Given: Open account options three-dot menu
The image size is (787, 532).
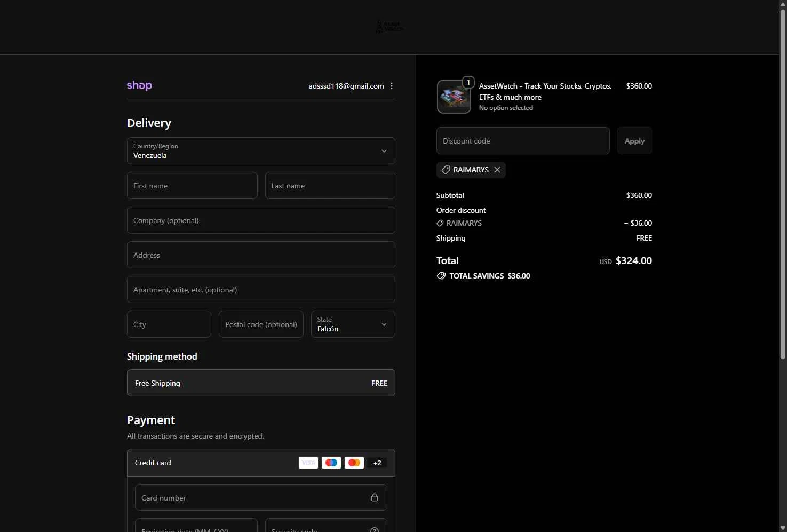Looking at the screenshot, I should (x=392, y=86).
